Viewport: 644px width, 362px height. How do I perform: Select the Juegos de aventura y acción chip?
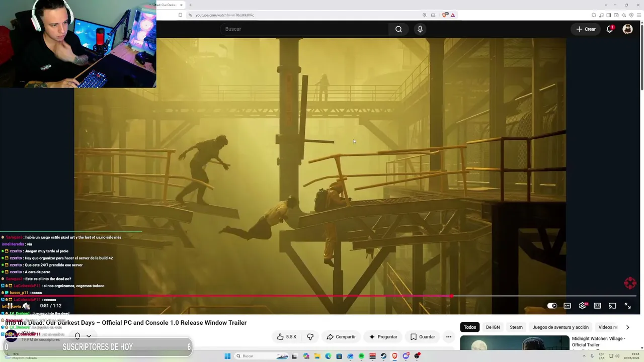point(560,327)
